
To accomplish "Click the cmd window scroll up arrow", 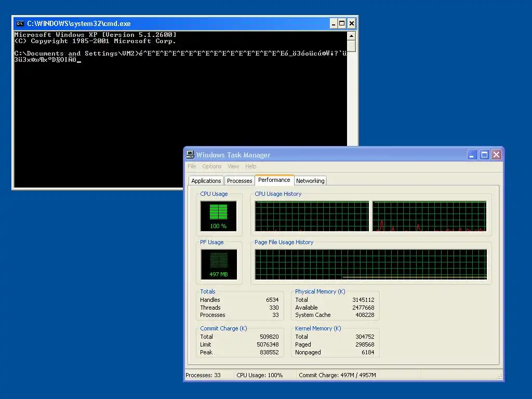I will click(352, 36).
